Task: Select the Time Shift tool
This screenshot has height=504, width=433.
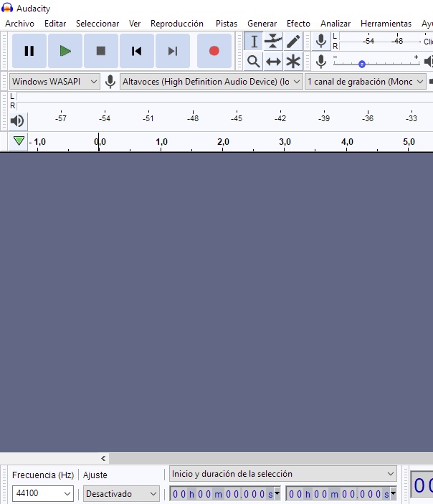Action: pos(273,61)
